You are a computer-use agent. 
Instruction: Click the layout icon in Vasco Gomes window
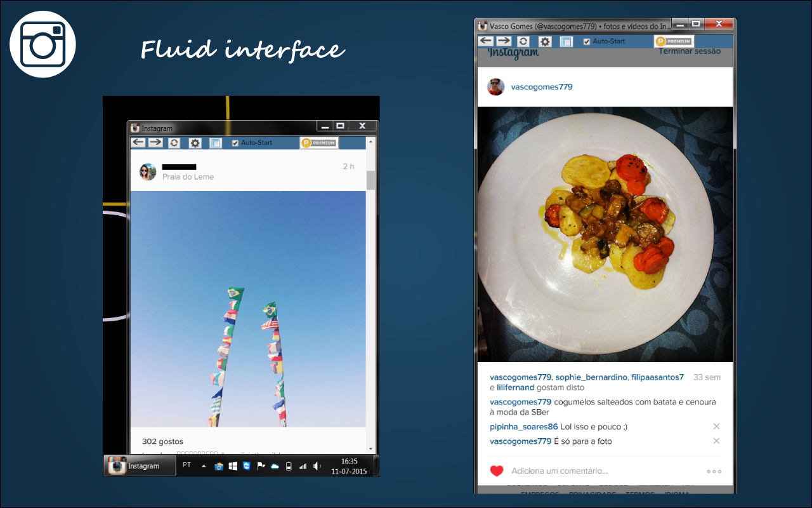(x=566, y=41)
